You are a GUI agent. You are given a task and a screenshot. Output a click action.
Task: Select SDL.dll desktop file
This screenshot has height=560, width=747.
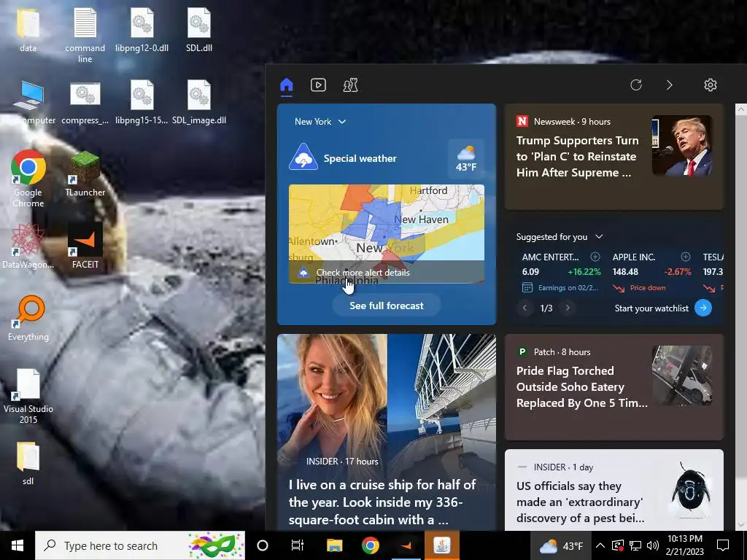click(x=199, y=29)
